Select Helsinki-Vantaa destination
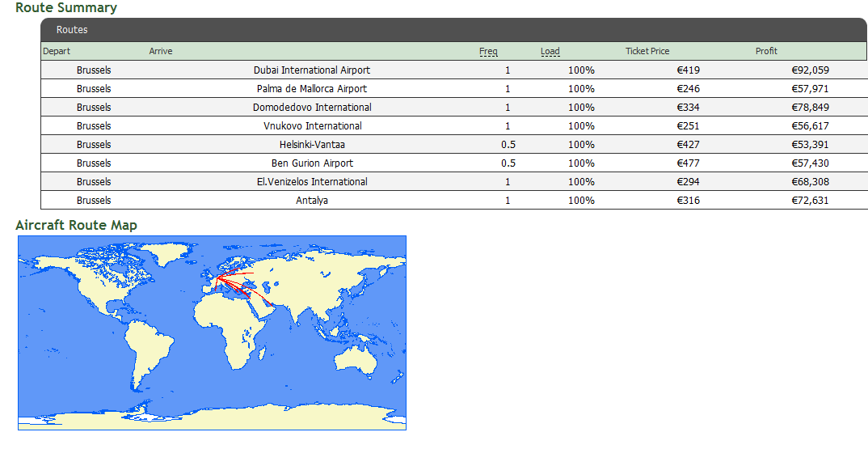The height and width of the screenshot is (466, 868). coord(312,145)
